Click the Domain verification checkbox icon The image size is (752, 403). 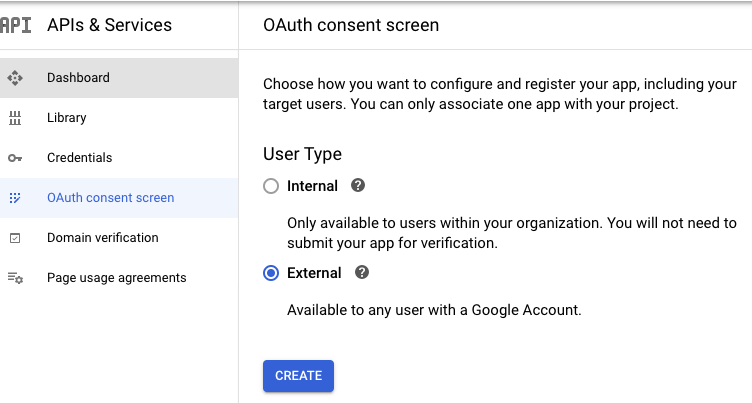[15, 238]
